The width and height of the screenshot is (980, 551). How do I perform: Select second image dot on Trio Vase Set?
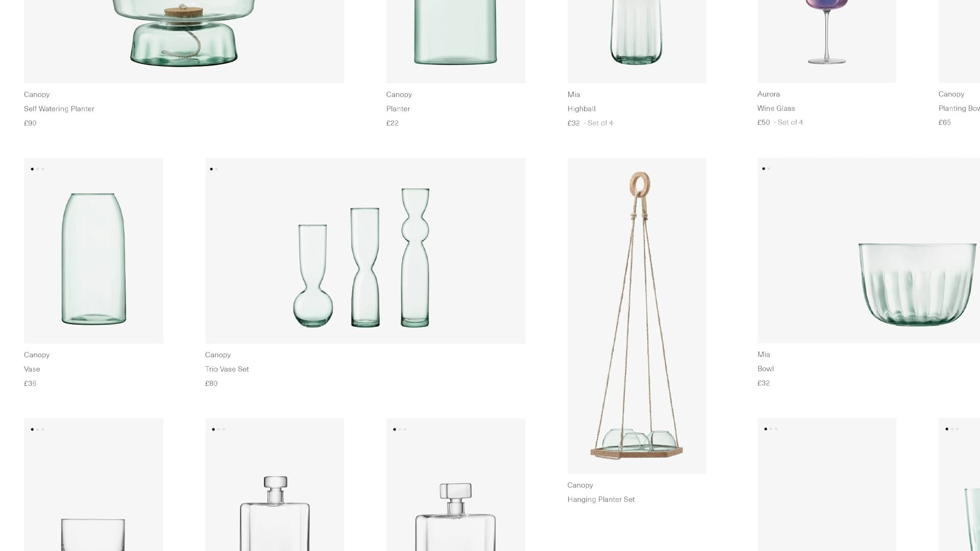click(216, 169)
